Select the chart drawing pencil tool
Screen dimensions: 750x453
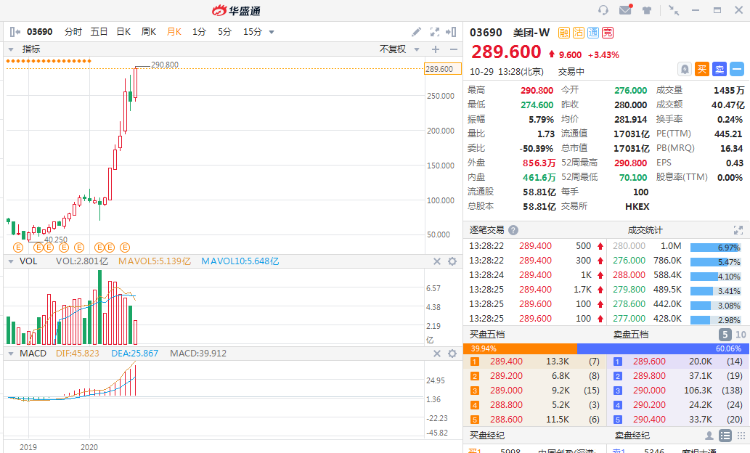415,31
